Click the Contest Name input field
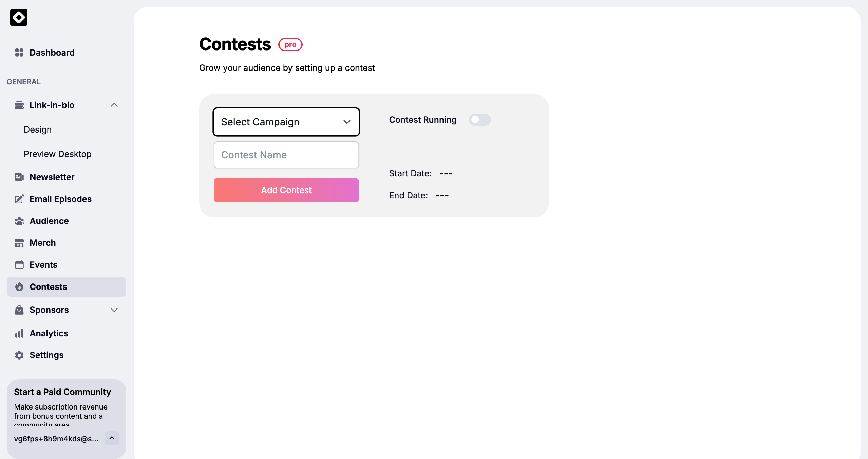 point(286,155)
